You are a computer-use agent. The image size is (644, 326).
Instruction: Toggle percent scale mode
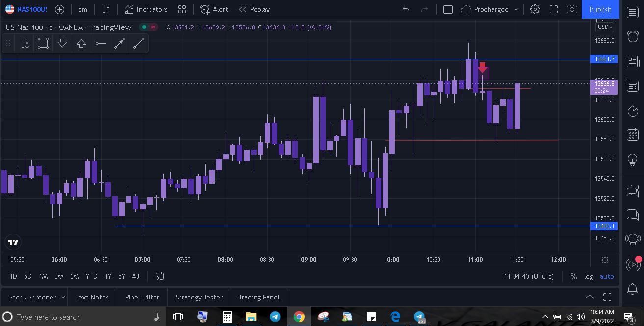click(573, 276)
